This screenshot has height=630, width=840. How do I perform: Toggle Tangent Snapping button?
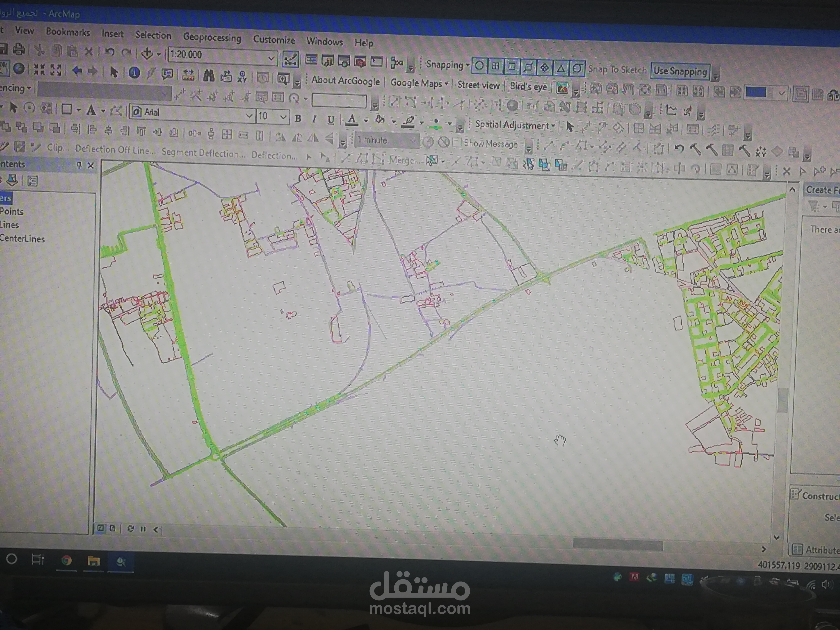[577, 69]
